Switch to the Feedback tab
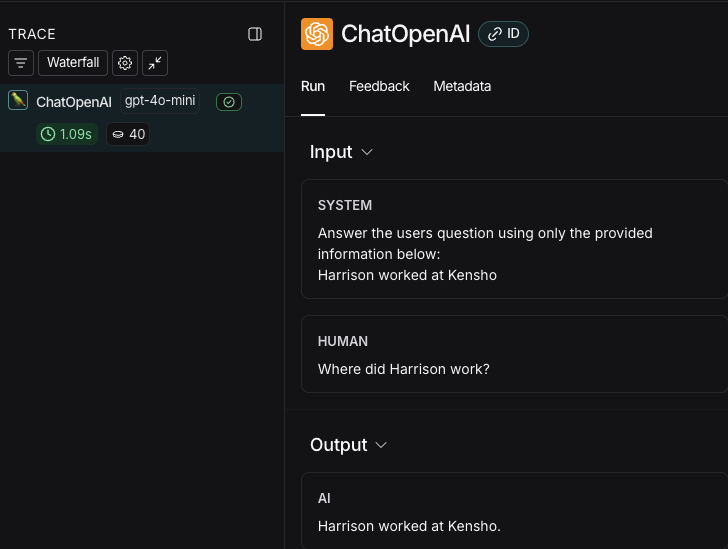Viewport: 728px width, 549px height. click(379, 86)
